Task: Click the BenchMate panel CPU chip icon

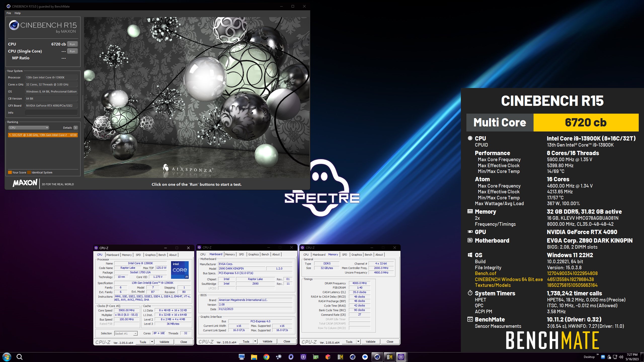Action: [x=470, y=138]
